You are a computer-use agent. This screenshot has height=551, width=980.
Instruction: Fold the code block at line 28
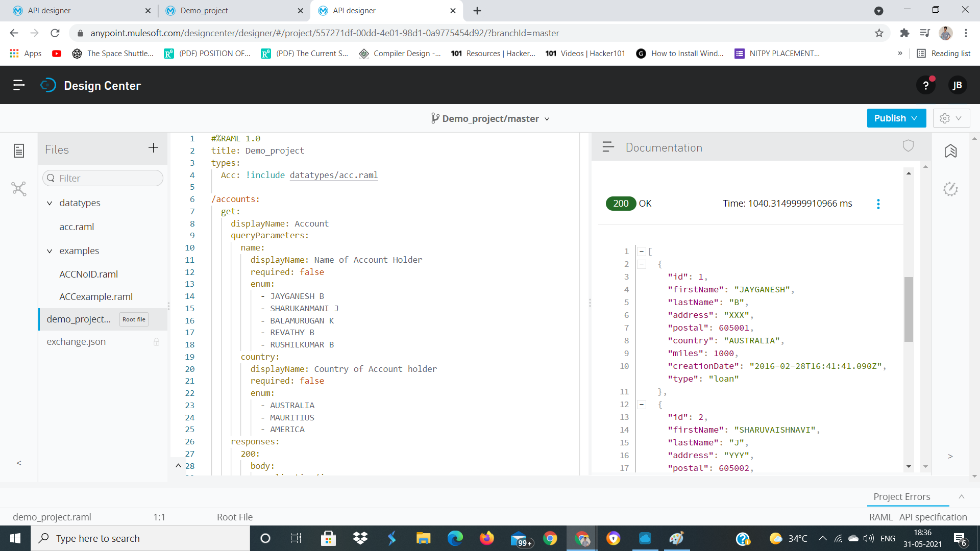coord(178,465)
